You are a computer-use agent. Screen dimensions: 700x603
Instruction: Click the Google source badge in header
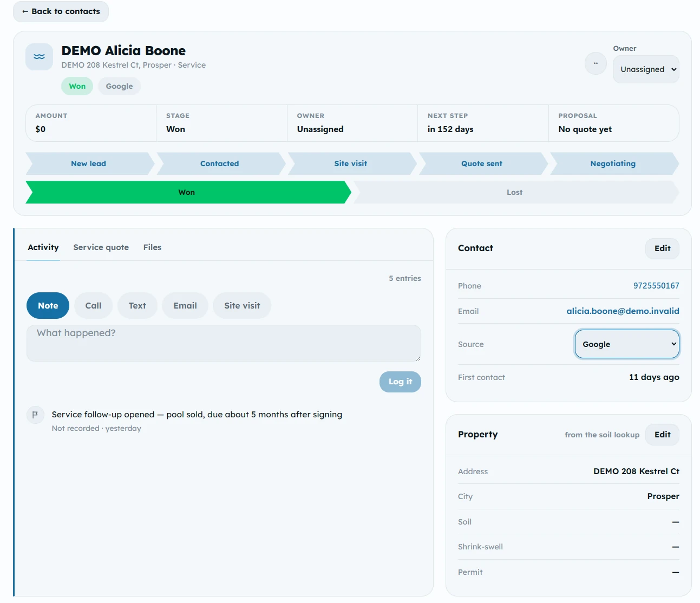(x=119, y=86)
